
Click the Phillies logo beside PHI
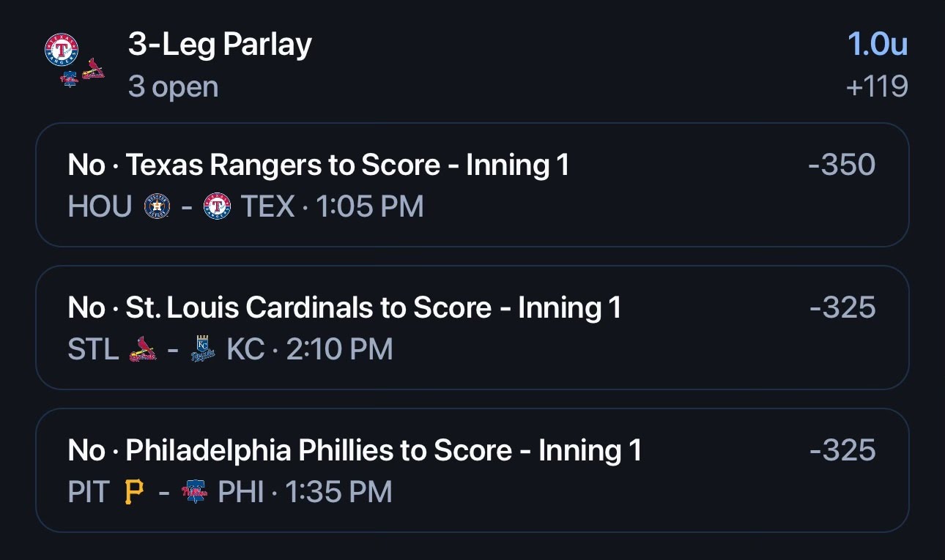click(x=195, y=492)
